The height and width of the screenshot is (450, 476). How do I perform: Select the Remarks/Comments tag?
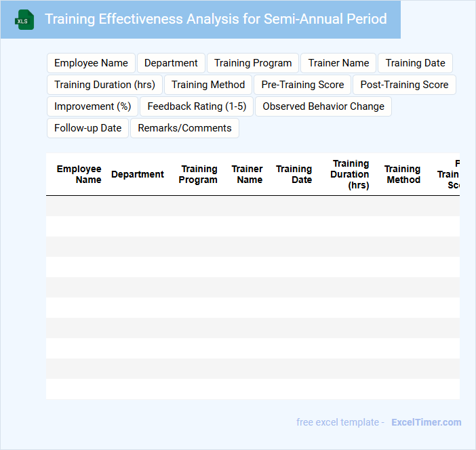(184, 128)
